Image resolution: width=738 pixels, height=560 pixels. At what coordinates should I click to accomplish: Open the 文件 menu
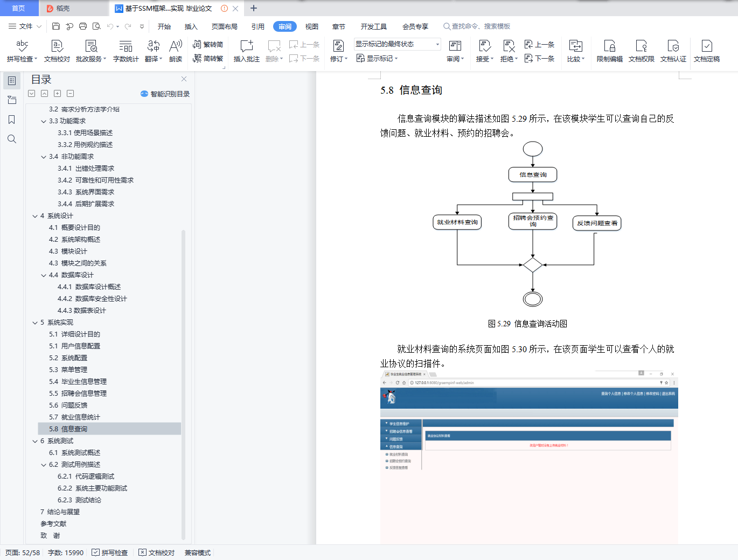click(25, 26)
